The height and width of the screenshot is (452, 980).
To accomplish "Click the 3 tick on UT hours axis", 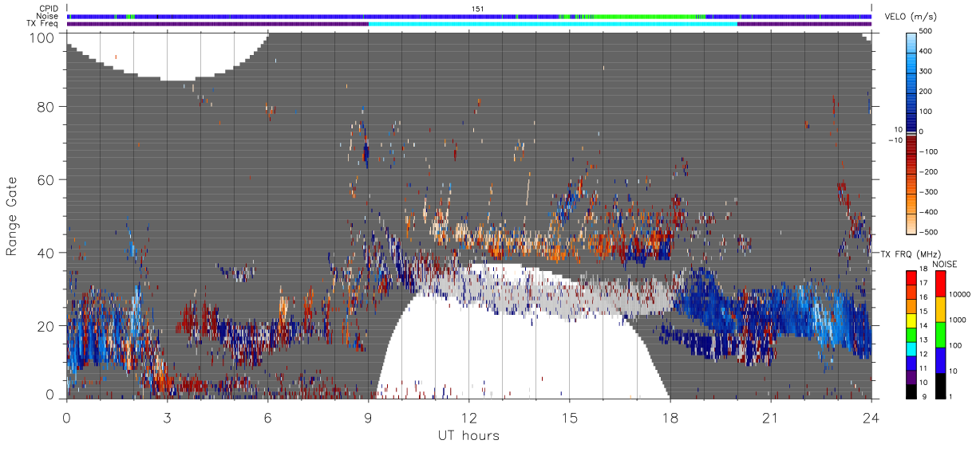I will (167, 417).
